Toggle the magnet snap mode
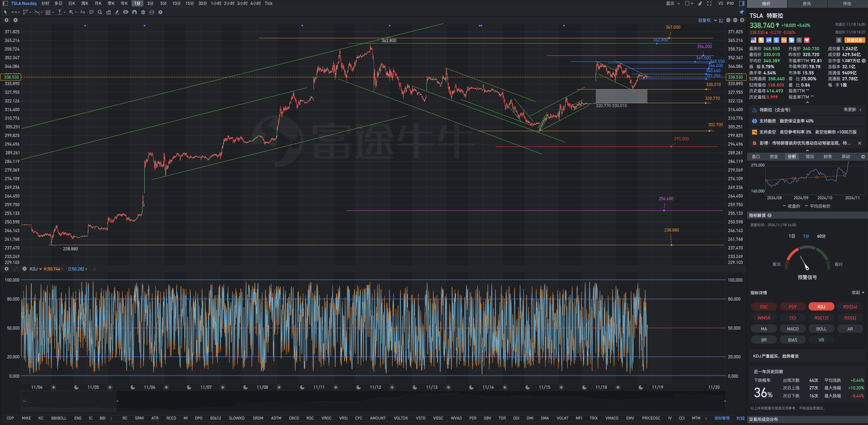This screenshot has width=868, height=425. tap(135, 12)
